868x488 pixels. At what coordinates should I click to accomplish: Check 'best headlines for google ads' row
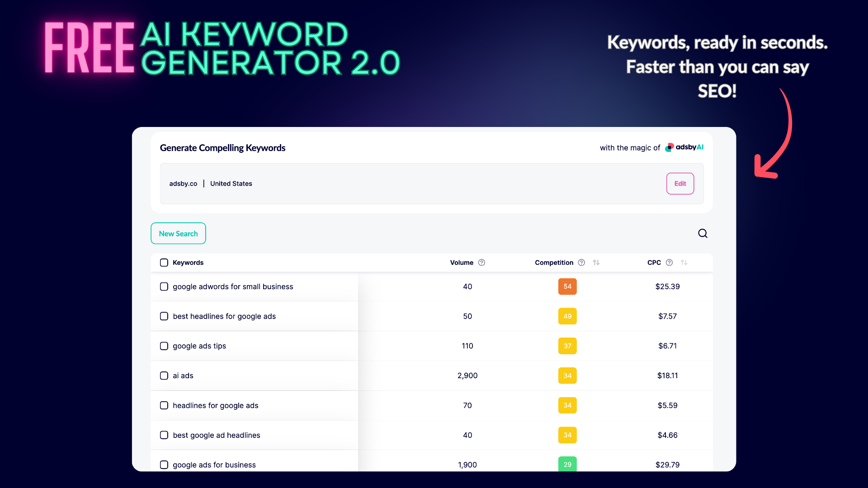[164, 316]
